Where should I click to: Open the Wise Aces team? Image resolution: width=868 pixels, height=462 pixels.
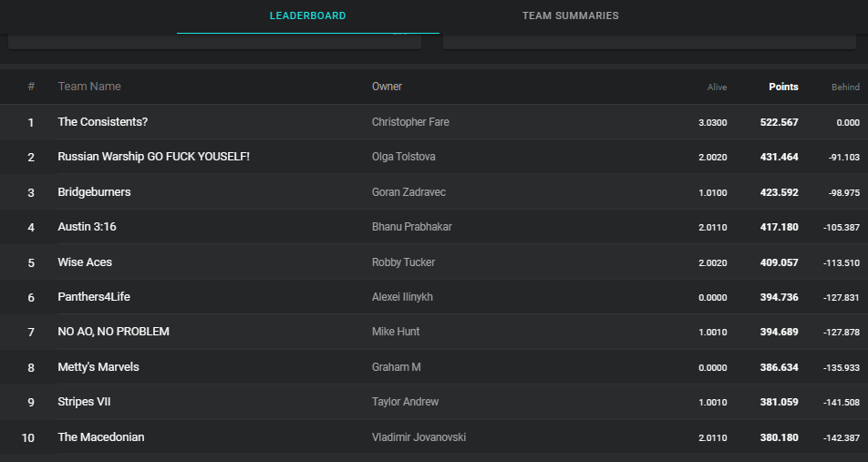coord(85,262)
